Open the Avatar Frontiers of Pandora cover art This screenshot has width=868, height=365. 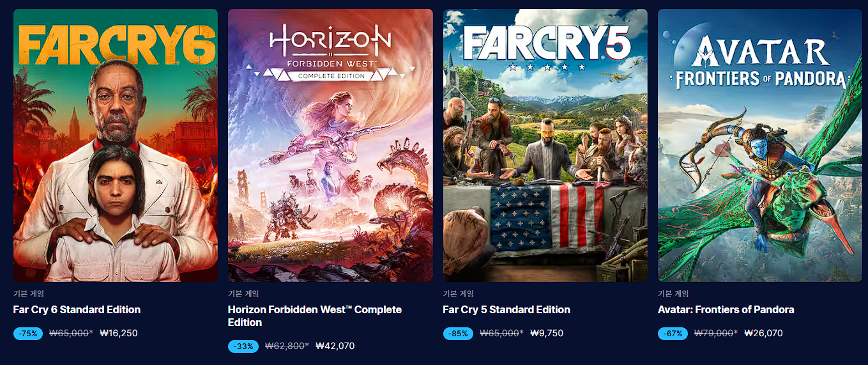click(760, 145)
